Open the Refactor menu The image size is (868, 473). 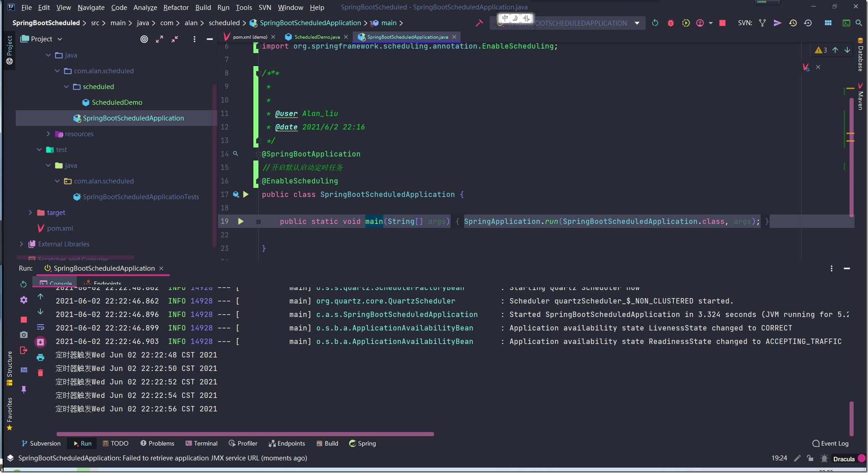pos(176,7)
